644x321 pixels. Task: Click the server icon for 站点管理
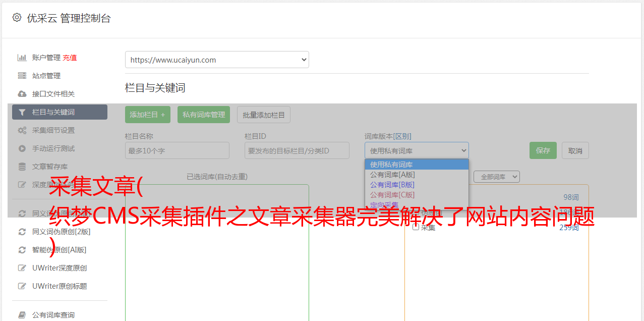(x=22, y=76)
